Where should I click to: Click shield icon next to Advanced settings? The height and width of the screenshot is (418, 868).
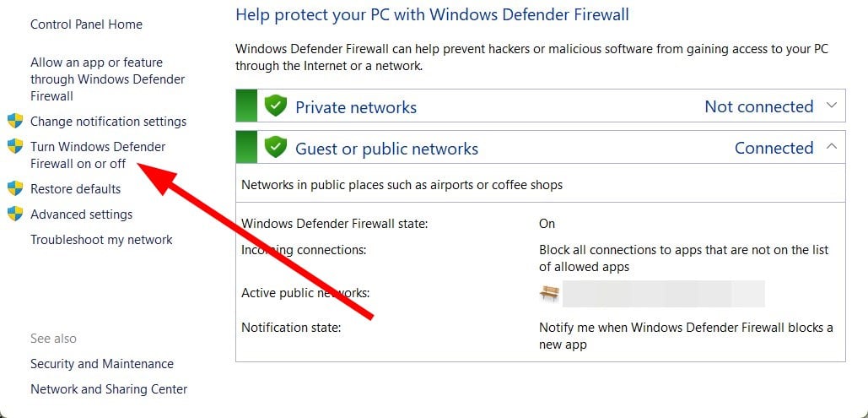14,214
